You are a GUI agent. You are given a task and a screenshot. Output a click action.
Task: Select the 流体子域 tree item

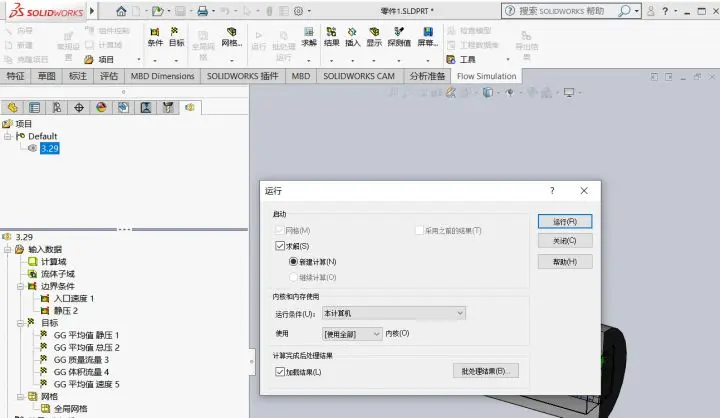click(57, 274)
